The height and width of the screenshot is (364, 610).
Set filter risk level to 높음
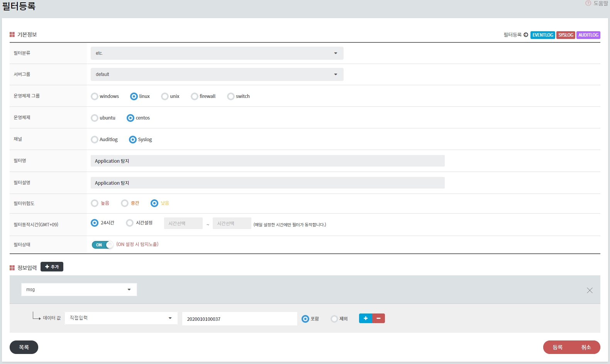95,203
